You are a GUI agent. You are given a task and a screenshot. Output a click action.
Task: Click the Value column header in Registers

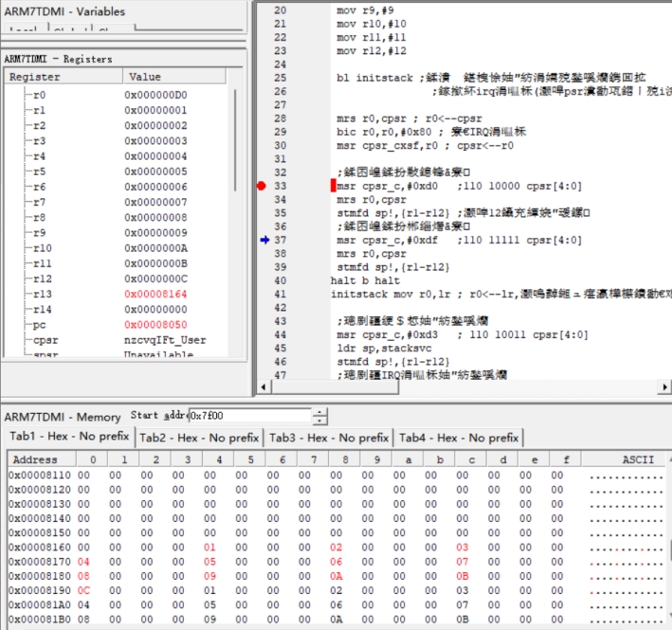pyautogui.click(x=174, y=77)
